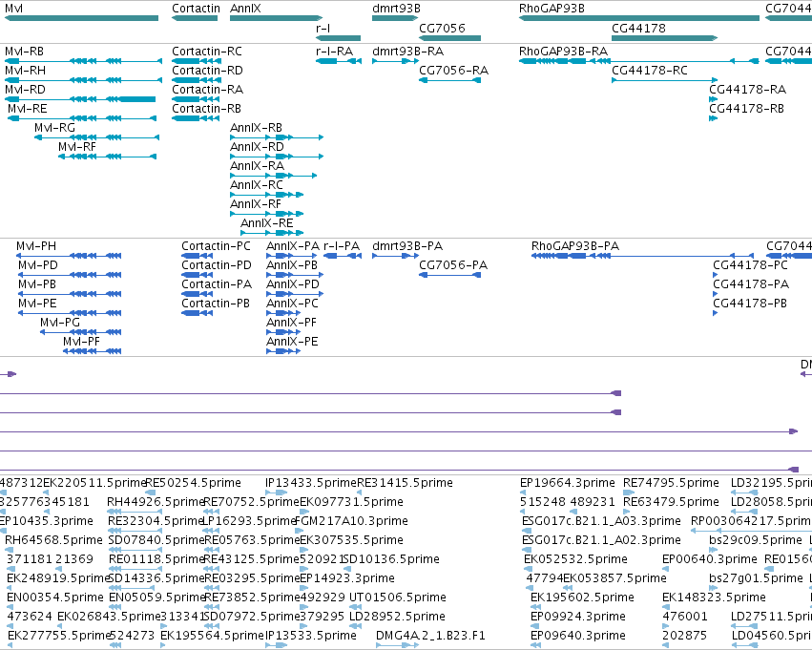Select the Mvl-RF transcript label

coord(77,147)
